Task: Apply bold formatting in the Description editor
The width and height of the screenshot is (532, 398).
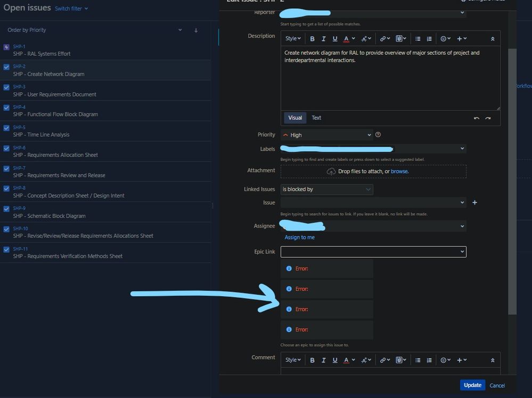Action: (x=313, y=38)
